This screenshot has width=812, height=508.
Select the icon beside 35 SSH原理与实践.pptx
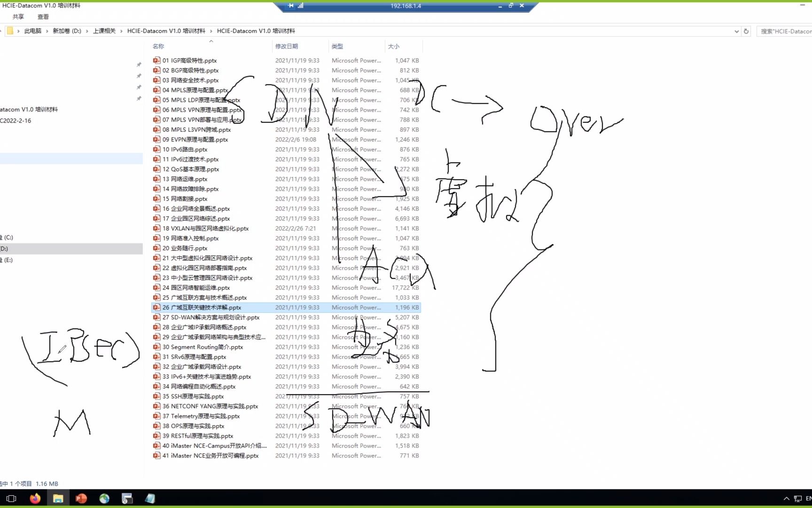pyautogui.click(x=156, y=396)
